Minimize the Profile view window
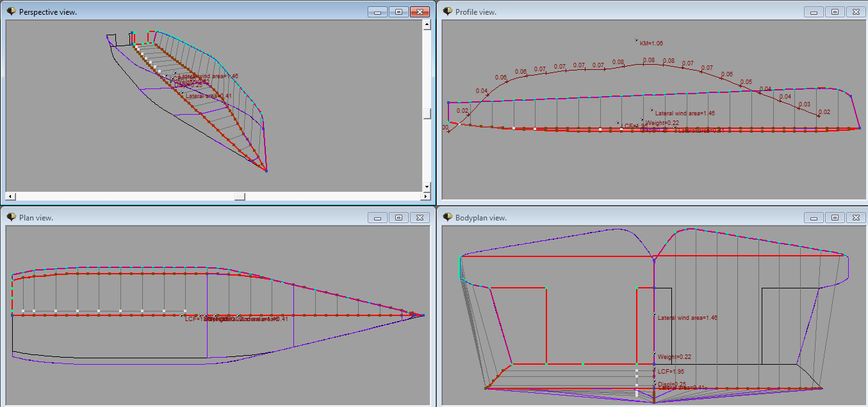This screenshot has width=868, height=407. (x=814, y=12)
